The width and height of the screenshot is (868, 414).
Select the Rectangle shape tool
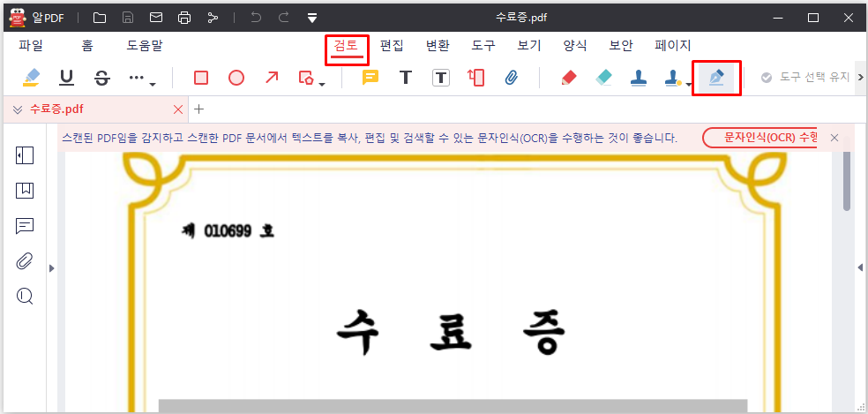(x=201, y=78)
